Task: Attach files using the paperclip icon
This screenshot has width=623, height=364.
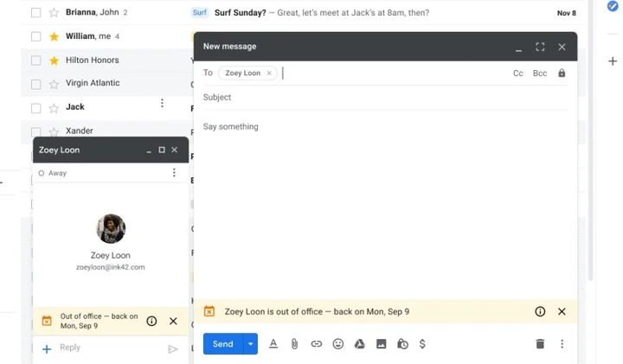Action: click(294, 344)
